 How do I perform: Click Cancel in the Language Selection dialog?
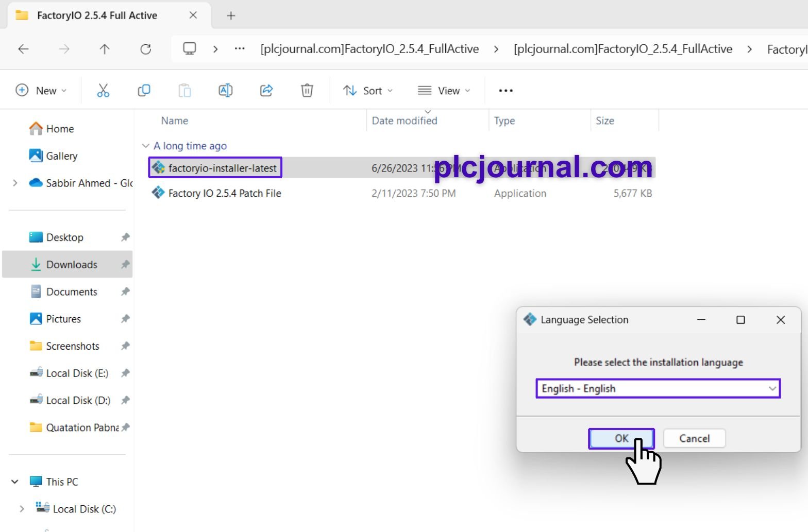pos(694,438)
